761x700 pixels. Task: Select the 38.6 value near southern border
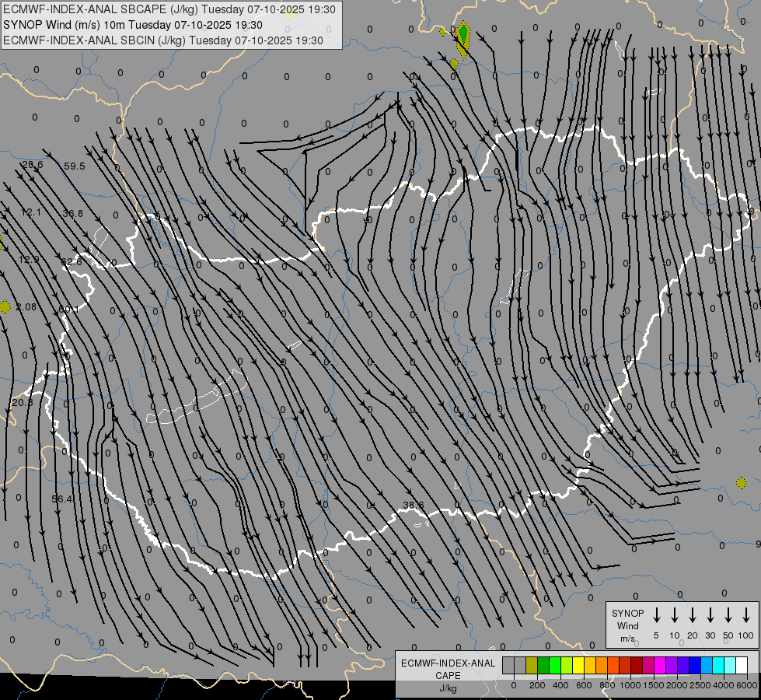point(414,506)
